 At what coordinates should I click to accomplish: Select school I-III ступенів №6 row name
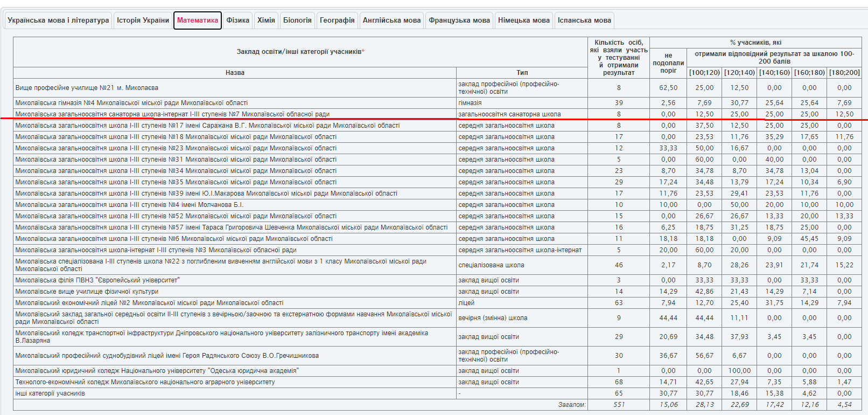click(174, 239)
